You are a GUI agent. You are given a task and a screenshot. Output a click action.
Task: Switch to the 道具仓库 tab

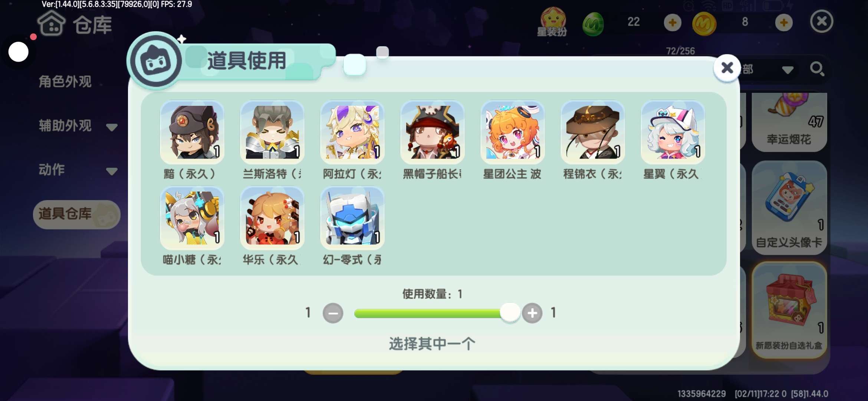click(x=76, y=214)
